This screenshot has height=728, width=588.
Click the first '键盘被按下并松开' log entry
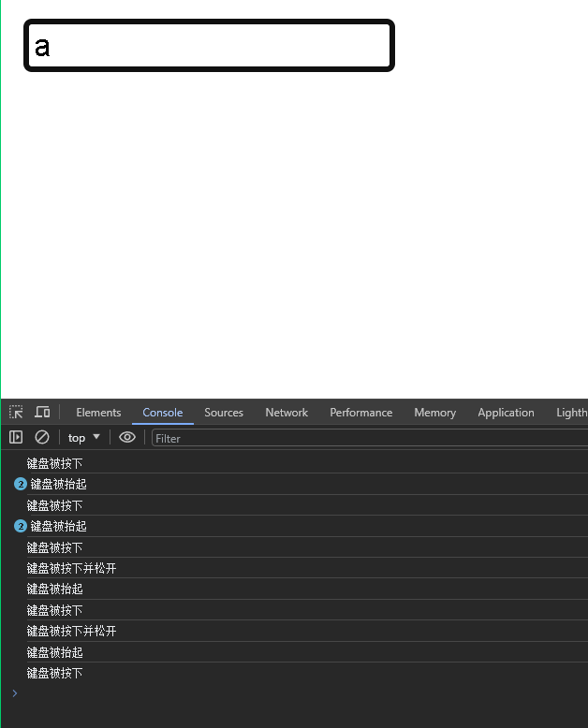71,568
